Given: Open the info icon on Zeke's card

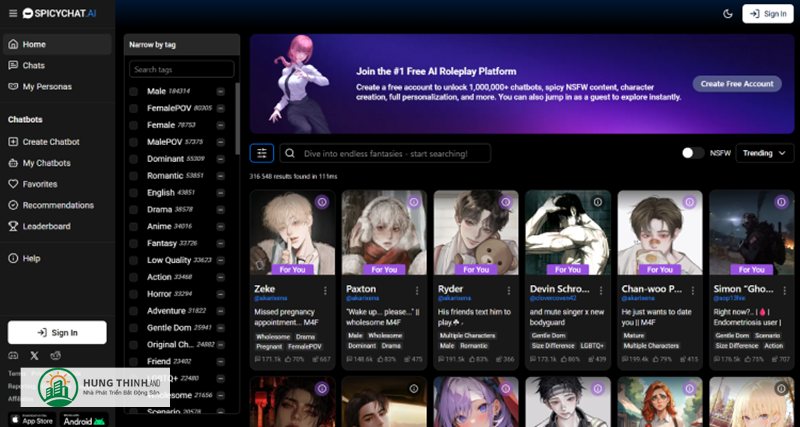Looking at the screenshot, I should [x=322, y=202].
